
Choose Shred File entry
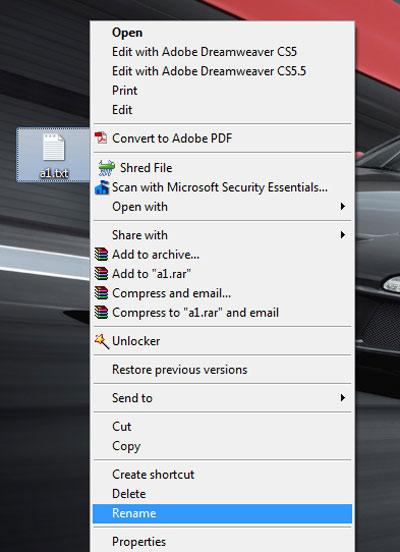tap(222, 168)
